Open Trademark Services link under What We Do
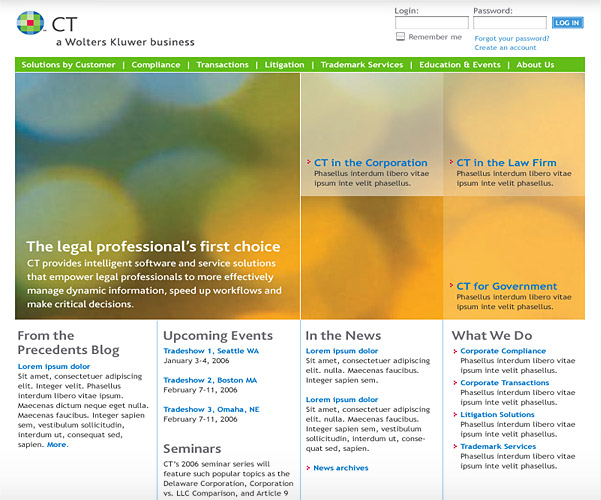This screenshot has width=601, height=500. pyautogui.click(x=498, y=446)
